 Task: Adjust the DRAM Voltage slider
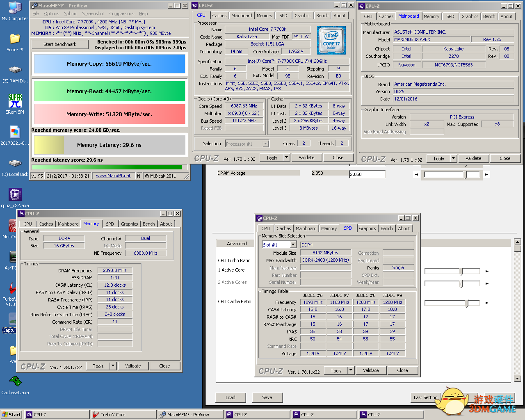465,175
